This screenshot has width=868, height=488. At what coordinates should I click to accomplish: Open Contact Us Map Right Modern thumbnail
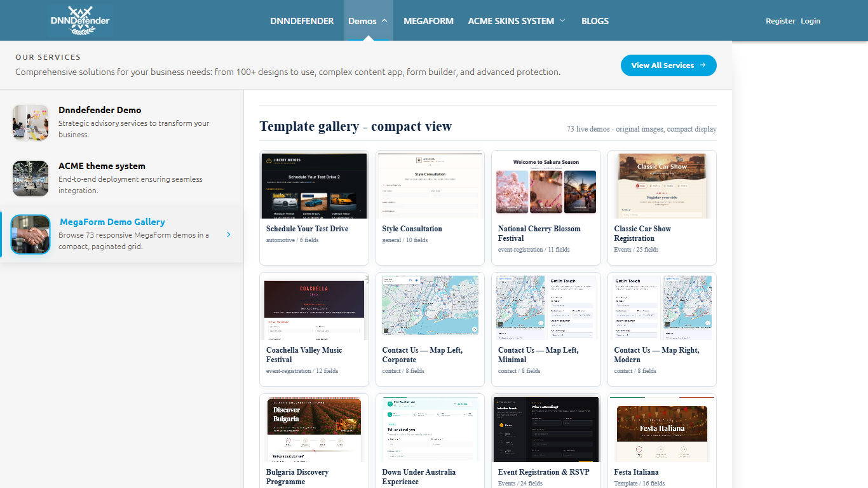662,308
